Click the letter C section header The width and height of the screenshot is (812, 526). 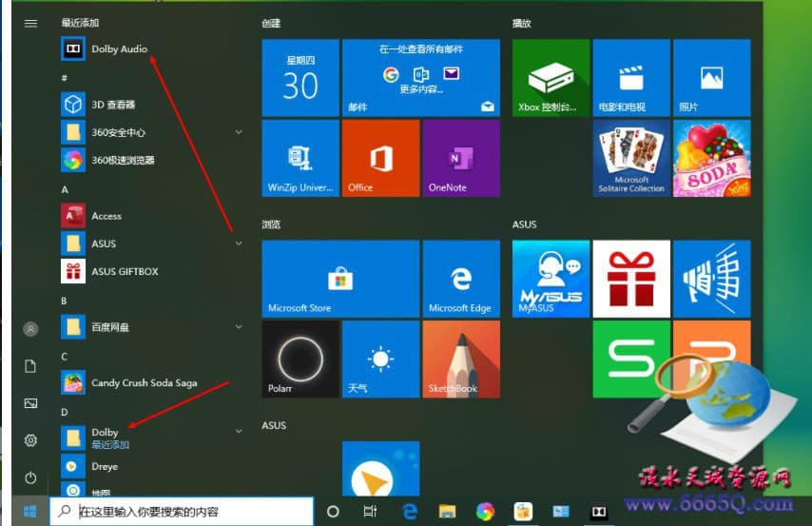point(65,357)
